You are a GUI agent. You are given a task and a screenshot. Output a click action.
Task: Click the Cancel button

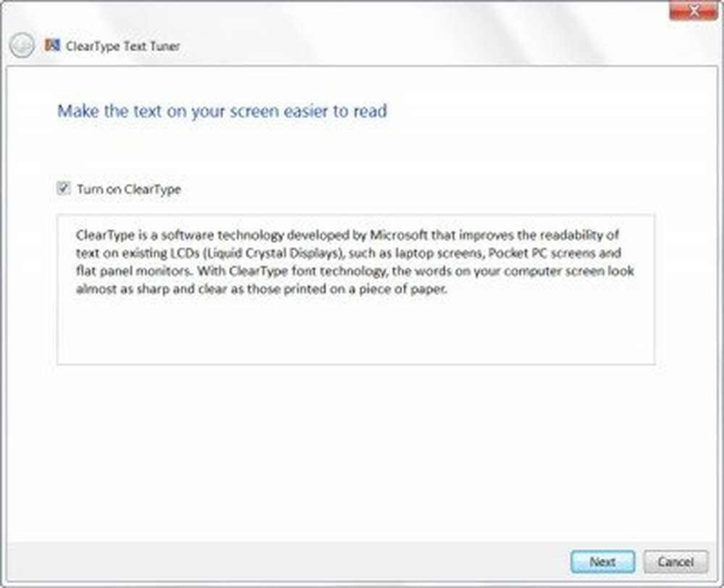point(675,562)
